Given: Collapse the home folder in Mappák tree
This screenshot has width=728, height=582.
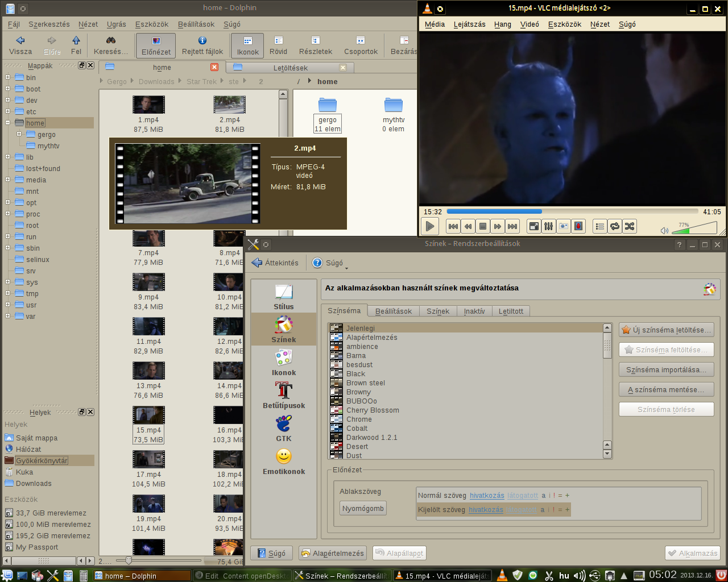Looking at the screenshot, I should [7, 123].
